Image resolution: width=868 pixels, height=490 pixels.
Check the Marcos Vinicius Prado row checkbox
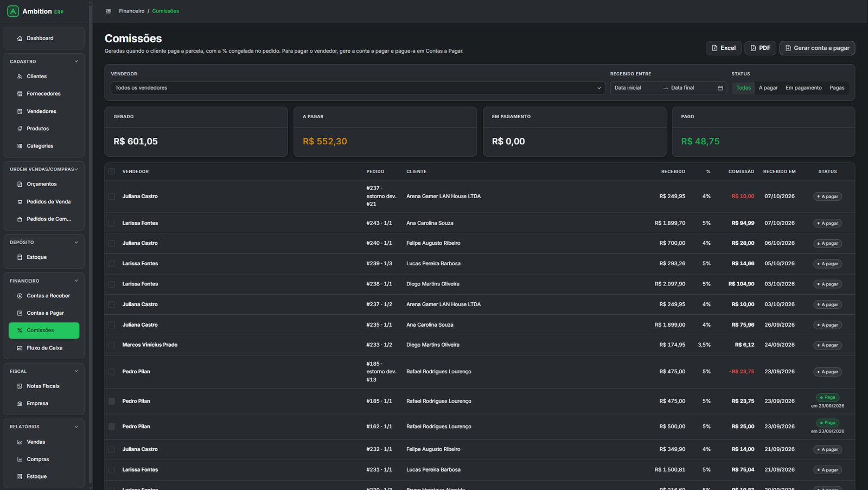(x=112, y=345)
